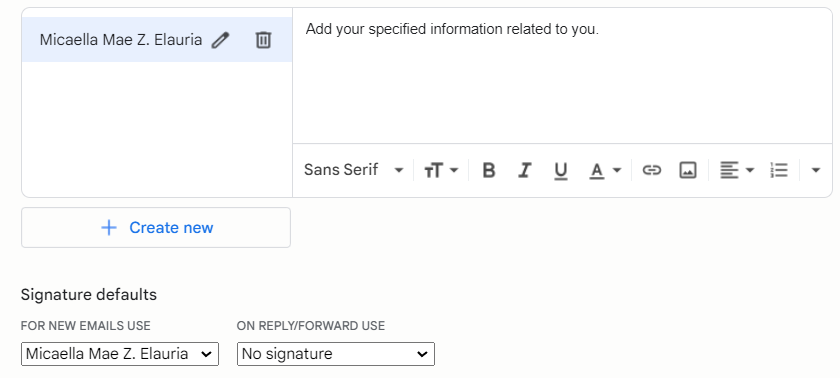This screenshot has height=378, width=840.
Task: Click the 'Add your specified information' text
Action: click(452, 29)
